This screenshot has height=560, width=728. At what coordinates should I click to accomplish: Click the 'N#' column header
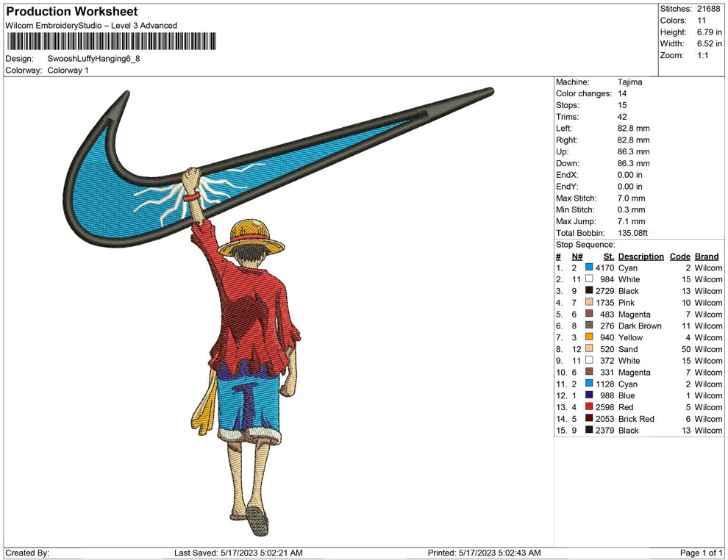(x=577, y=256)
